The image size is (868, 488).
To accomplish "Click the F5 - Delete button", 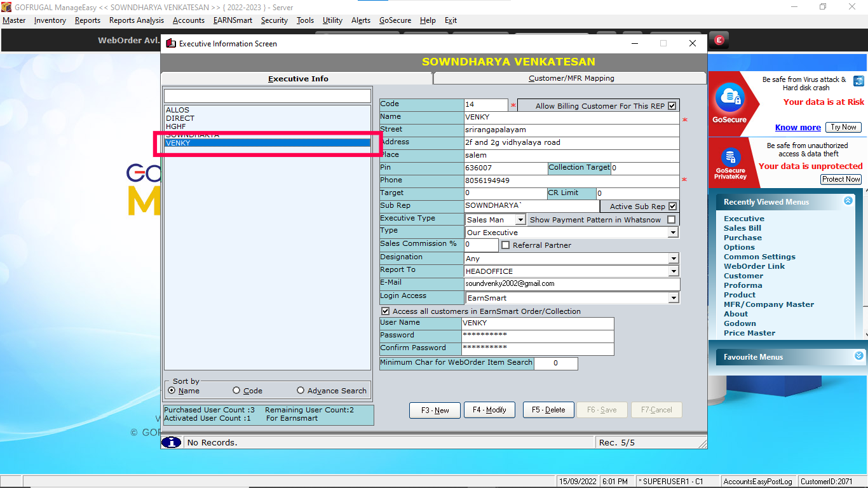I will (548, 410).
